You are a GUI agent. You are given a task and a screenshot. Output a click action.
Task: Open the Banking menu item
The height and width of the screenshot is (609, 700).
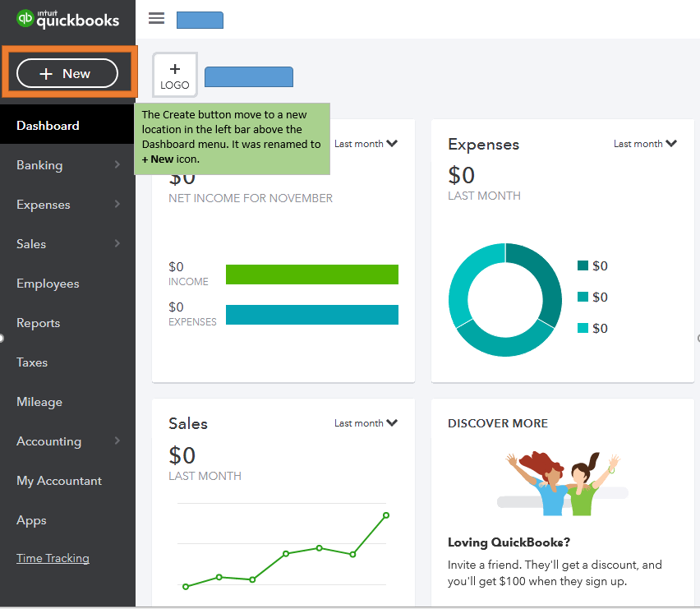(39, 165)
